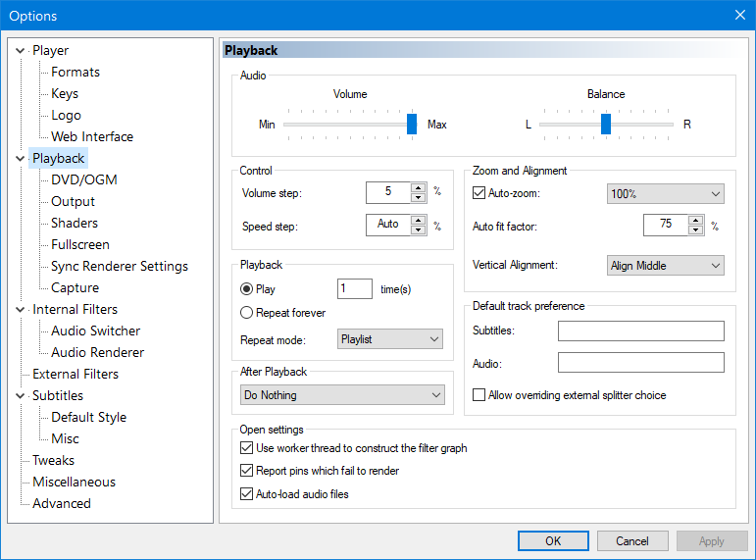Increase Volume step with up arrow
Viewport: 756px width, 560px height.
click(x=419, y=188)
